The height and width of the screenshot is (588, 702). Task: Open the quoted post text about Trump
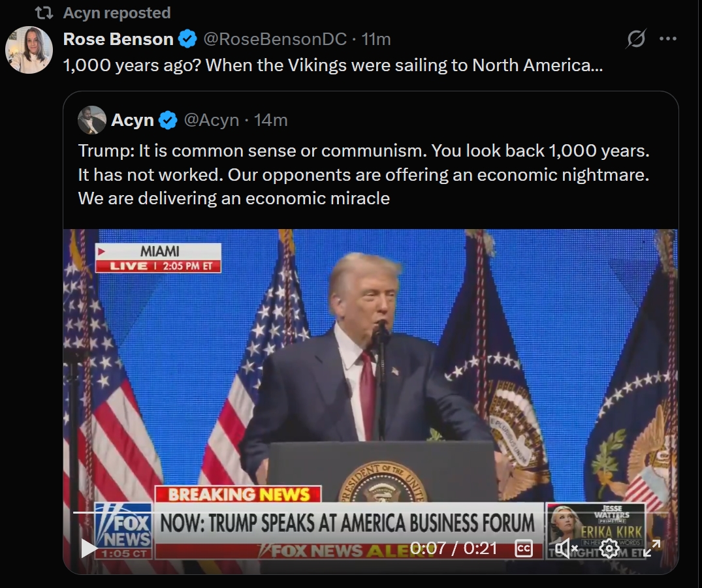click(363, 174)
